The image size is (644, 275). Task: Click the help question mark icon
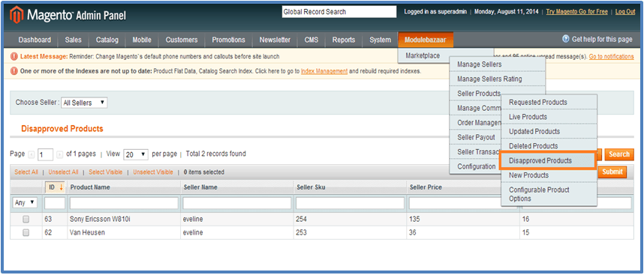(x=565, y=40)
